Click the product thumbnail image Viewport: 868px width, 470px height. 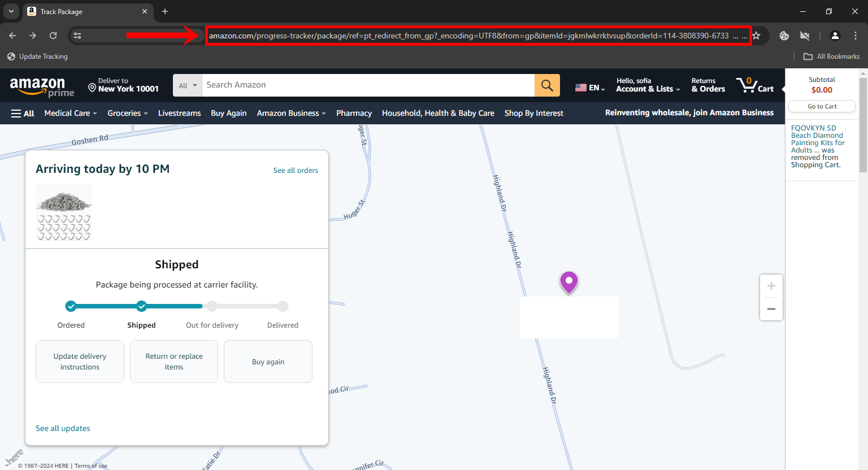pos(64,213)
